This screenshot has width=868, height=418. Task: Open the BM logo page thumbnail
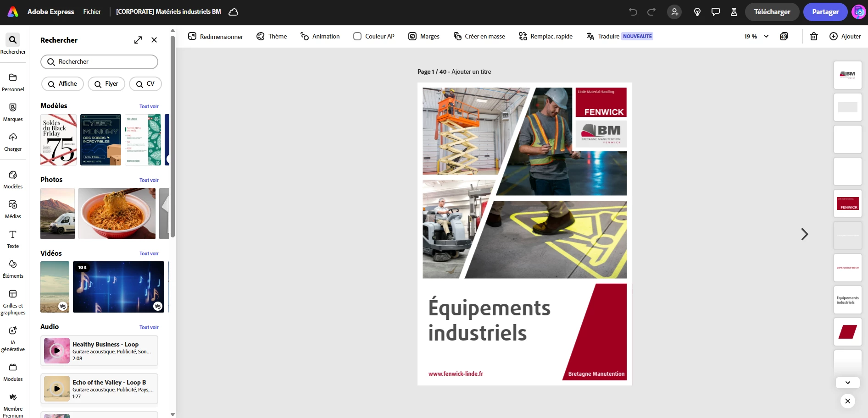point(848,75)
